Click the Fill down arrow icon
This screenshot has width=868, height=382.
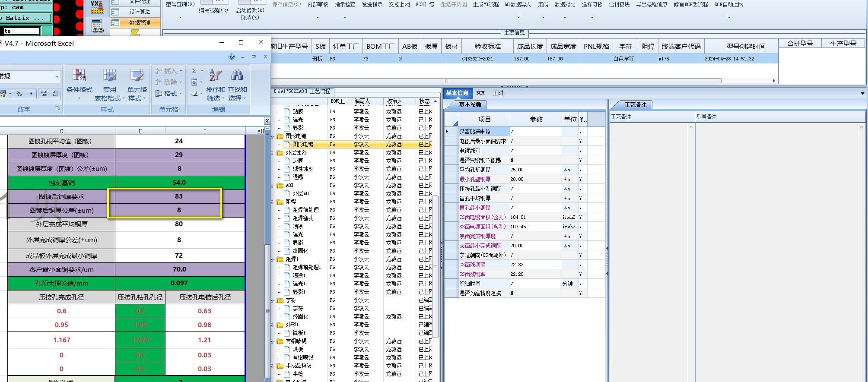[x=194, y=82]
